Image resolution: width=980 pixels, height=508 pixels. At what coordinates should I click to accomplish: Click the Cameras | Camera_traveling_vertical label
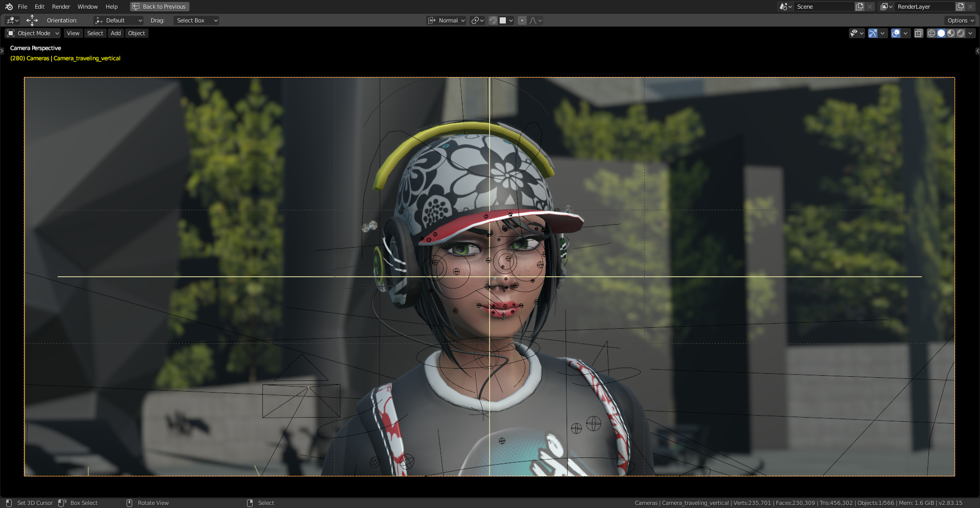click(73, 58)
